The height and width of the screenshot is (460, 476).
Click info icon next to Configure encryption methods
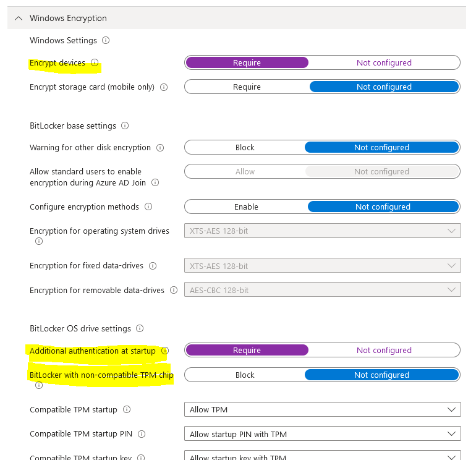click(148, 207)
